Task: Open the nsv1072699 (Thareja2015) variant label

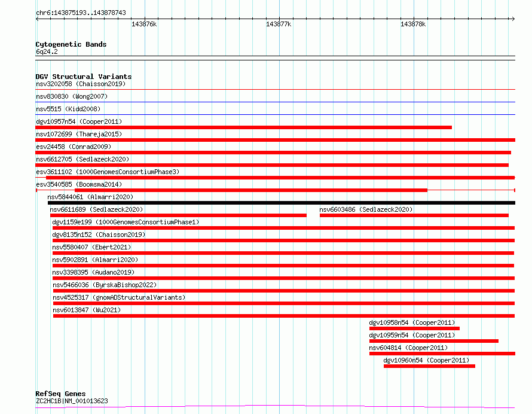Action: click(x=79, y=134)
